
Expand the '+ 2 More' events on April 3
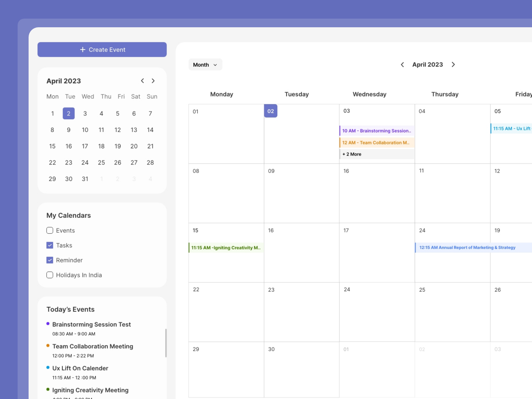[x=352, y=154]
